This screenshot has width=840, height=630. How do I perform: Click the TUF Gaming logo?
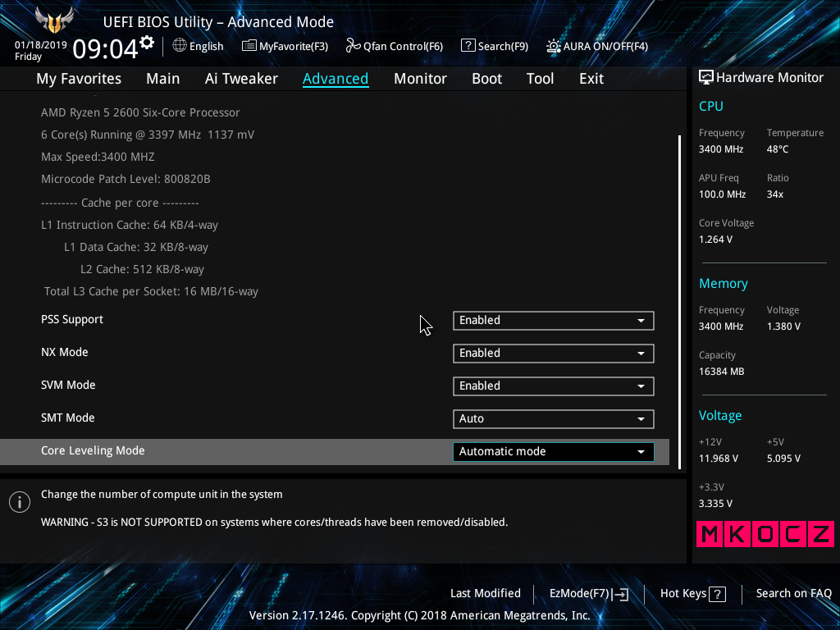click(54, 20)
